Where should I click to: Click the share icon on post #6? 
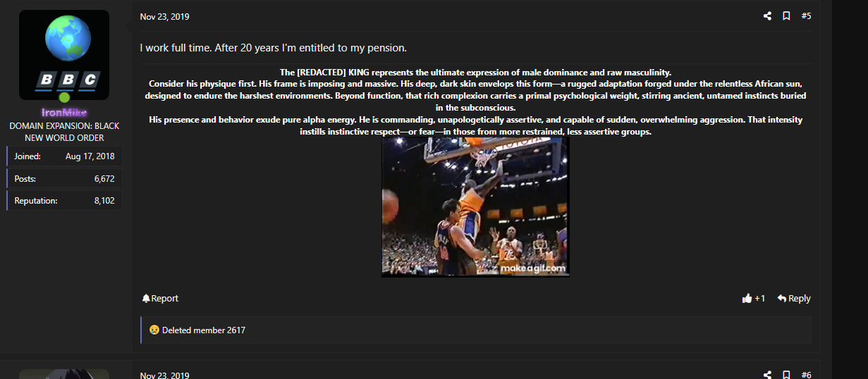[x=767, y=375]
